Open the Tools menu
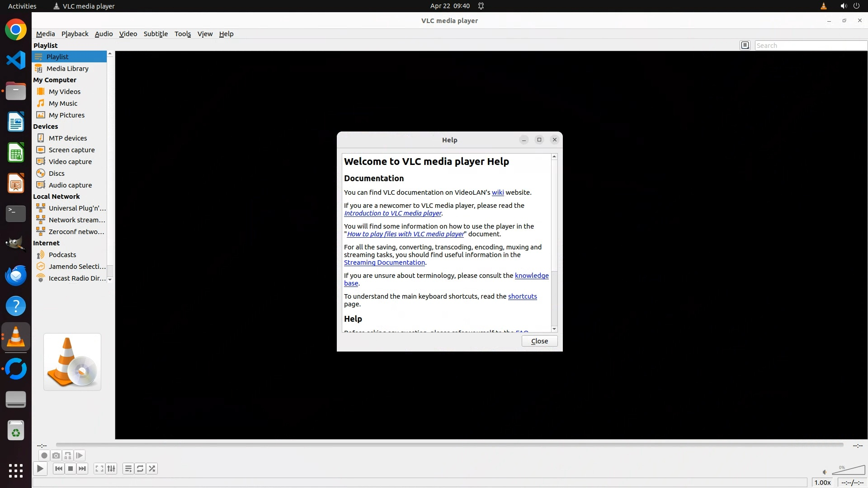 pos(183,34)
